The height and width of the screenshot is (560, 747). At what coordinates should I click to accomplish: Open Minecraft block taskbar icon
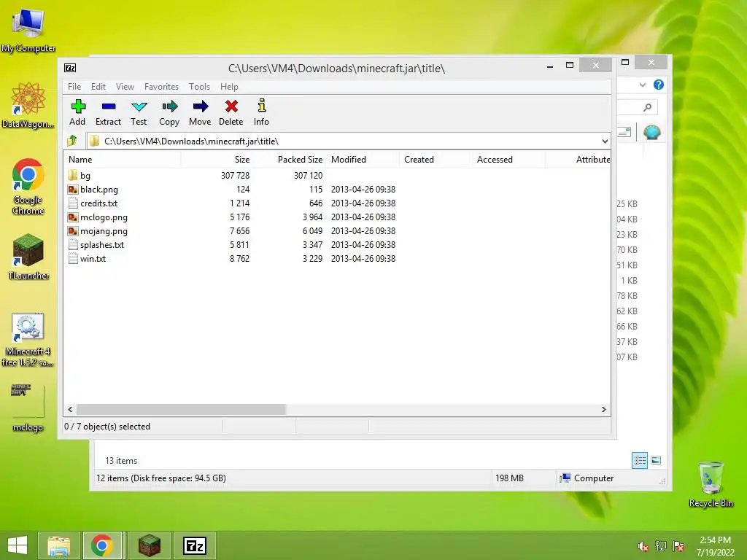click(149, 545)
